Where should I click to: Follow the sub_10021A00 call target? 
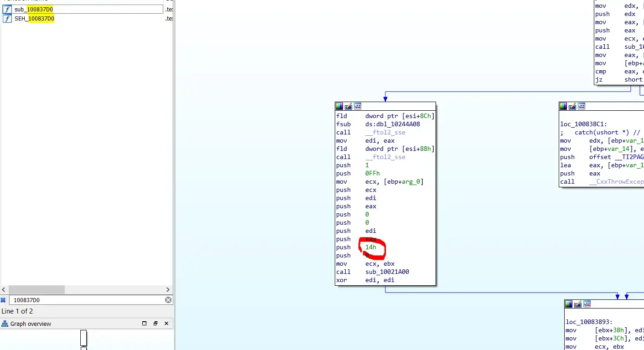point(387,272)
